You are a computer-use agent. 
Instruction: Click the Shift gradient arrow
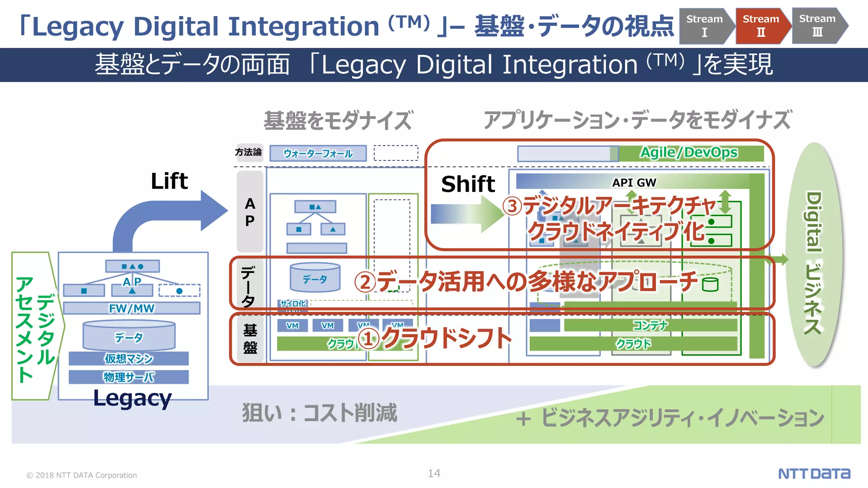[466, 213]
